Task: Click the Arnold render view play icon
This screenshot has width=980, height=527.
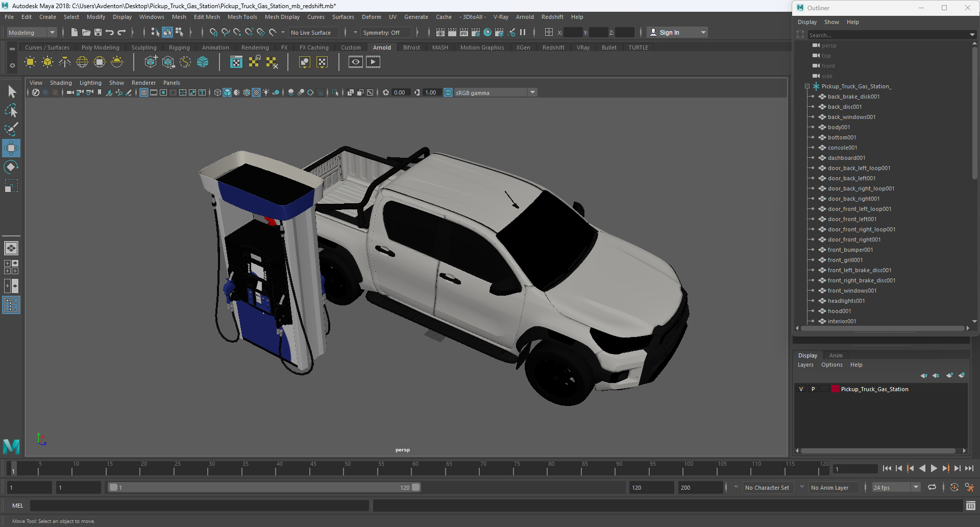Action: (x=373, y=62)
